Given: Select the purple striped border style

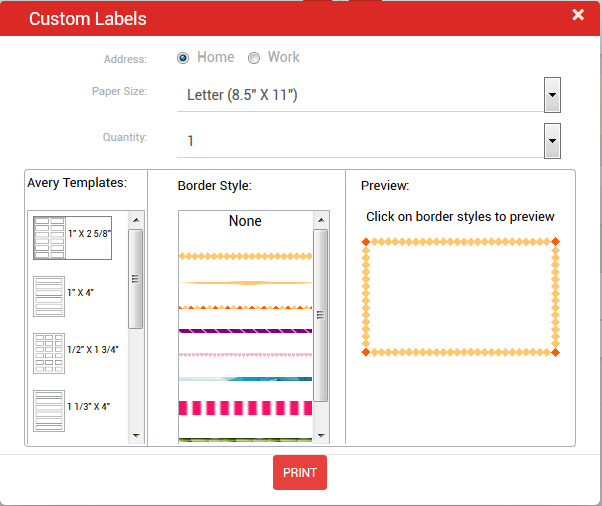Looking at the screenshot, I should coord(245,330).
